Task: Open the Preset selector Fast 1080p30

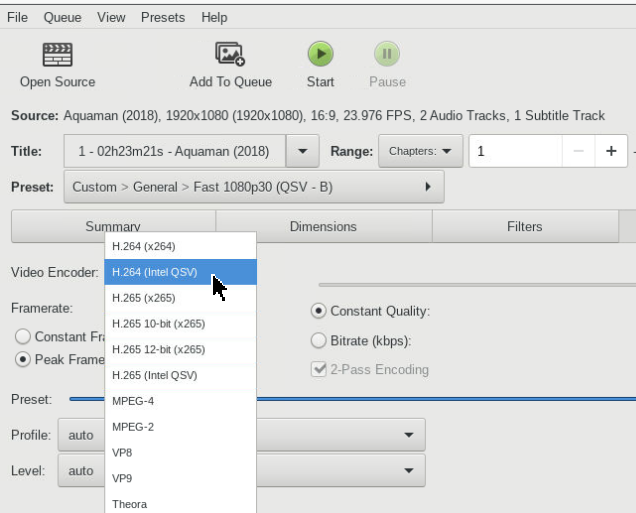Action: tap(254, 187)
